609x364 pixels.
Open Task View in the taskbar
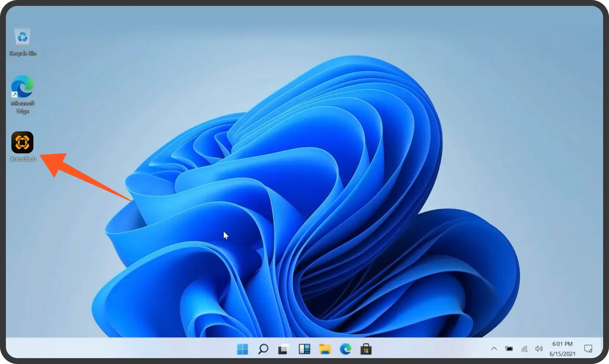[283, 349]
